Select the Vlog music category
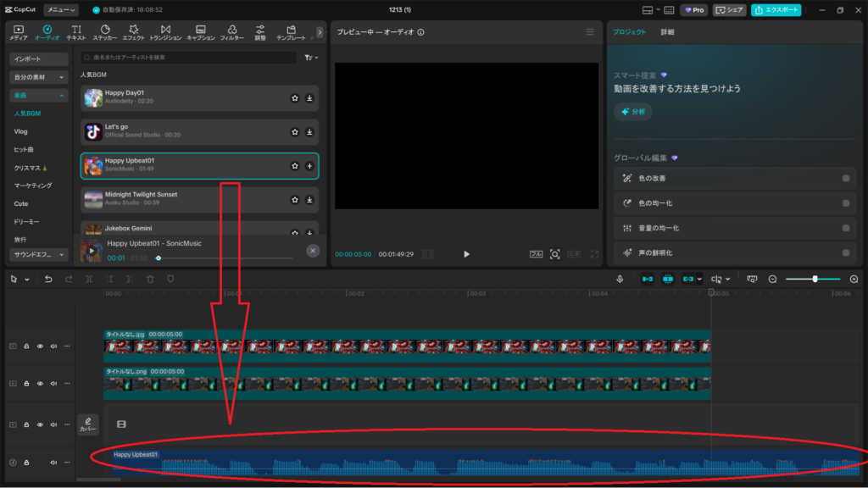The image size is (868, 488). (21, 131)
